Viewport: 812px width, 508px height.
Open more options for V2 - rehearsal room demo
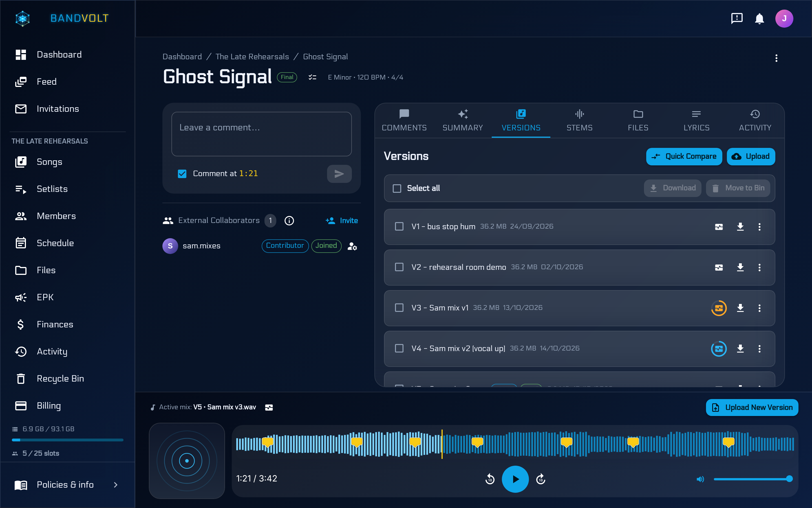pyautogui.click(x=760, y=268)
